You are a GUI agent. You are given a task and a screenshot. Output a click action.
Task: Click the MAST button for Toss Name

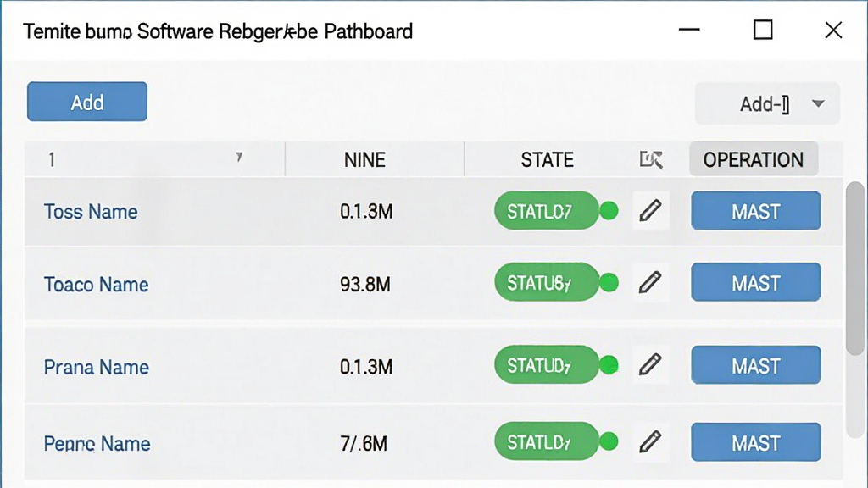pyautogui.click(x=755, y=211)
